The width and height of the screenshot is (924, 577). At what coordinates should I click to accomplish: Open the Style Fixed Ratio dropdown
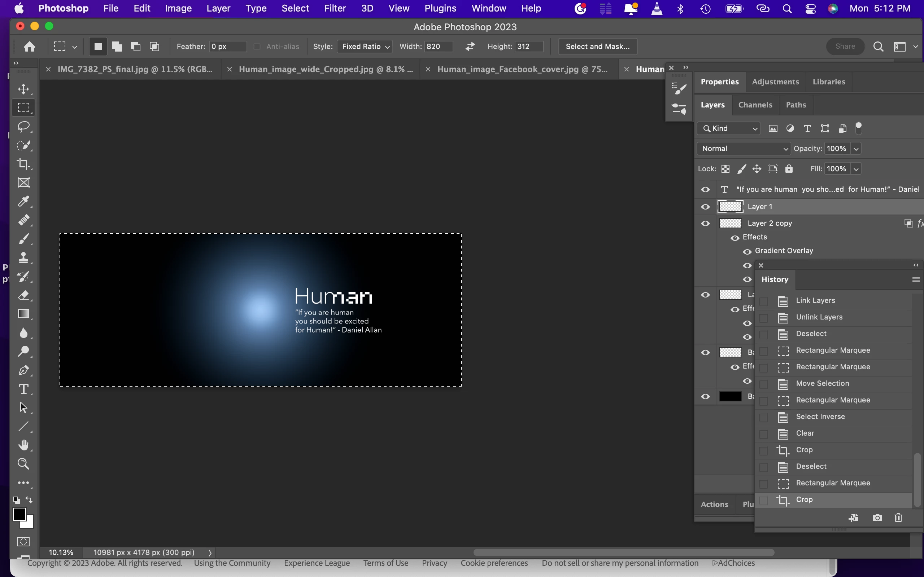tap(365, 47)
